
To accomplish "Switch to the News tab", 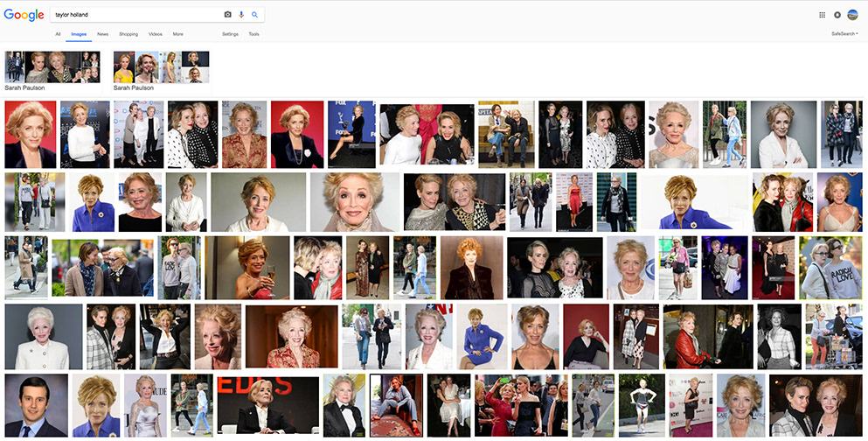I will [x=103, y=34].
